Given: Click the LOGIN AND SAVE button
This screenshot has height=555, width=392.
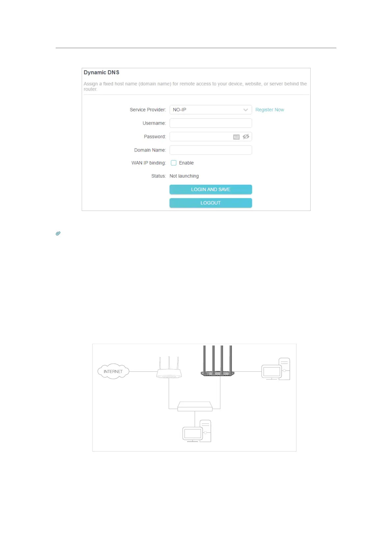Looking at the screenshot, I should click(210, 190).
